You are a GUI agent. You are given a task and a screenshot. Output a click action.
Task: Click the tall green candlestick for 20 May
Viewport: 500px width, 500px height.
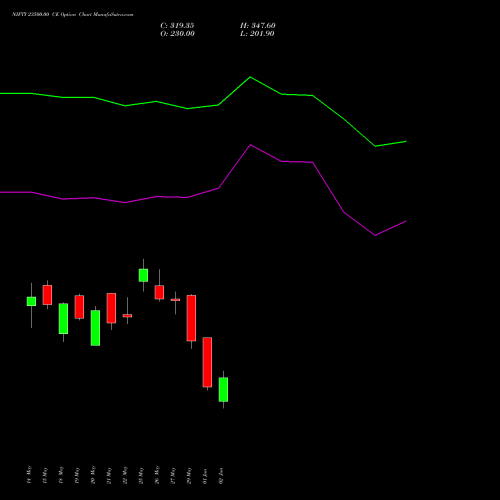(x=95, y=328)
